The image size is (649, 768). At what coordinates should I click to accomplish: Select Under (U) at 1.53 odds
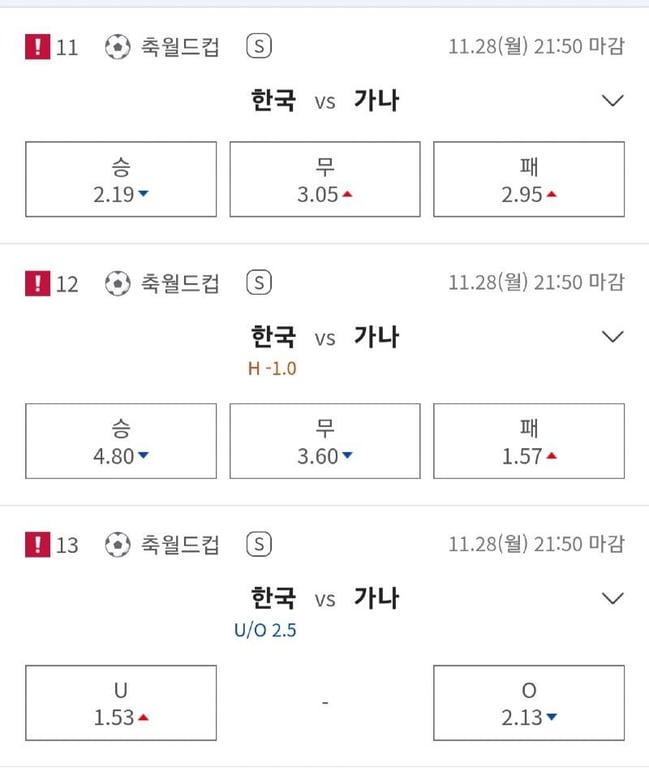[x=121, y=703]
